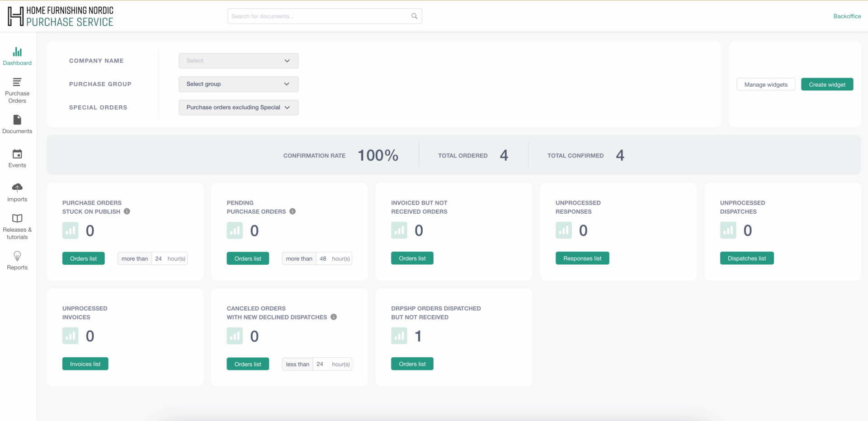Click chart icon in Canceled Orders widget
The height and width of the screenshot is (421, 868).
(x=235, y=336)
